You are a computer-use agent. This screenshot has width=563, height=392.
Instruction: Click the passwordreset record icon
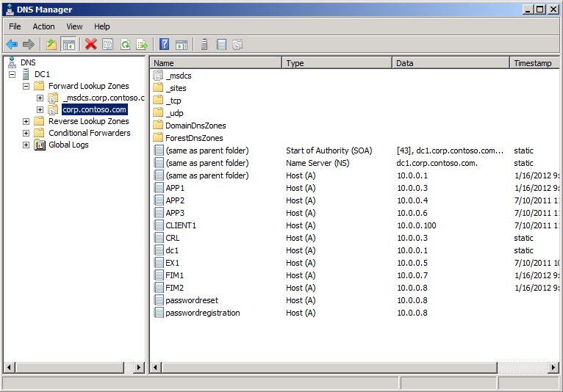tap(158, 300)
